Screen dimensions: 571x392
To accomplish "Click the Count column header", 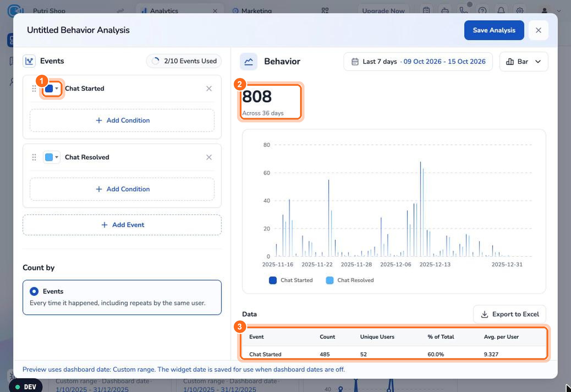I will 327,337.
